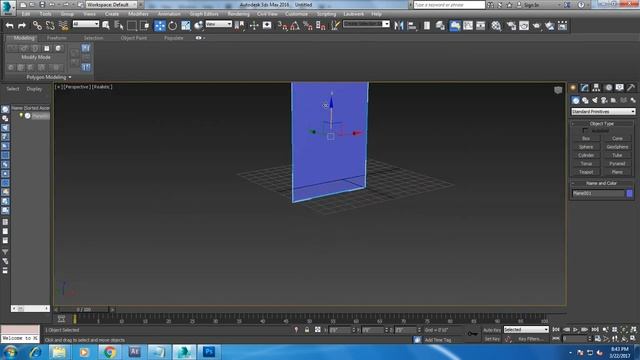Open the Hierarchy command panel tab
640x360 pixels.
596,87
